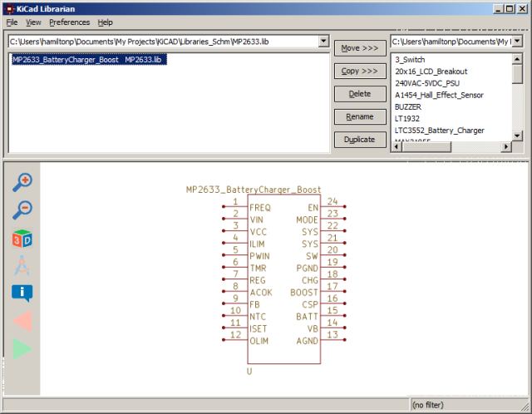Viewport: 532px width, 414px height.
Task: Select MP2633_BatteryCharger_Boost in left list
Action: (x=89, y=60)
